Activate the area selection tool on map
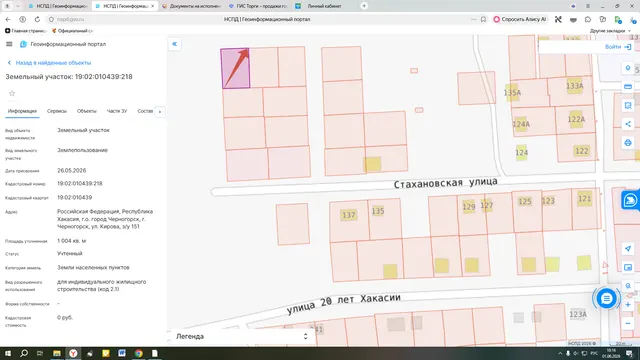Image resolution: width=640 pixels, height=360 pixels. point(628,105)
